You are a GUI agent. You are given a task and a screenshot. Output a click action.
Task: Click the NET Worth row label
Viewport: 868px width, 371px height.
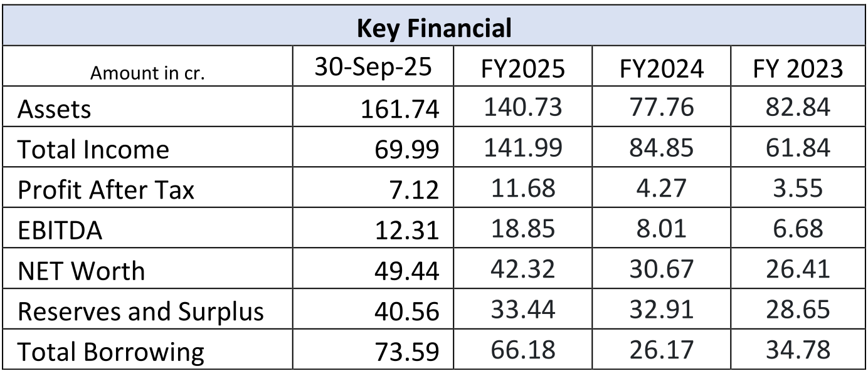(x=82, y=271)
